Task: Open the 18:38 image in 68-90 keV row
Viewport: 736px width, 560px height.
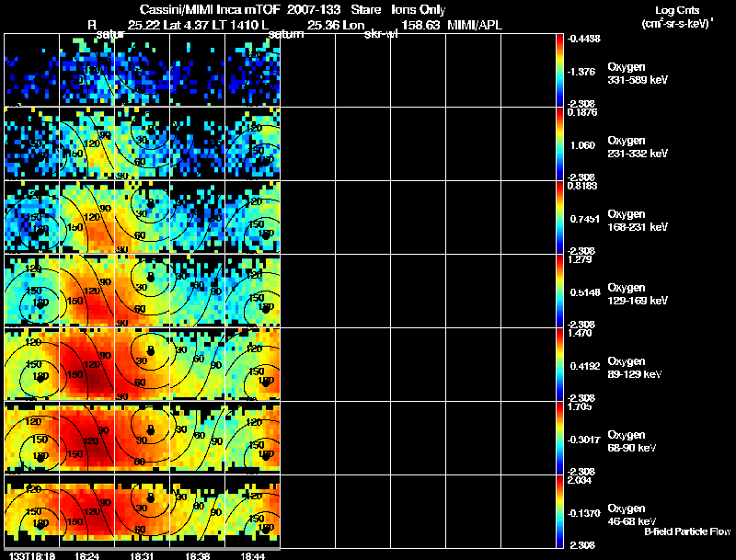Action: pyautogui.click(x=198, y=438)
